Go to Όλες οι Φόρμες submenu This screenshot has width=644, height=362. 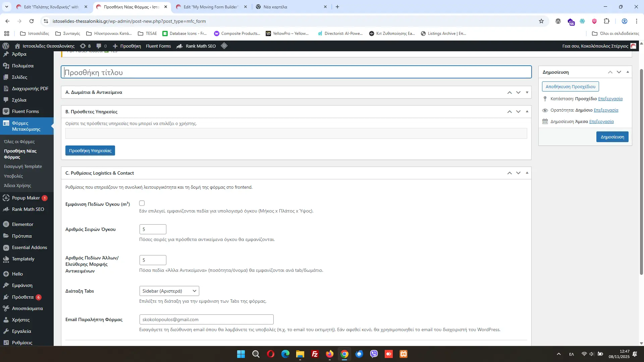[19, 141]
